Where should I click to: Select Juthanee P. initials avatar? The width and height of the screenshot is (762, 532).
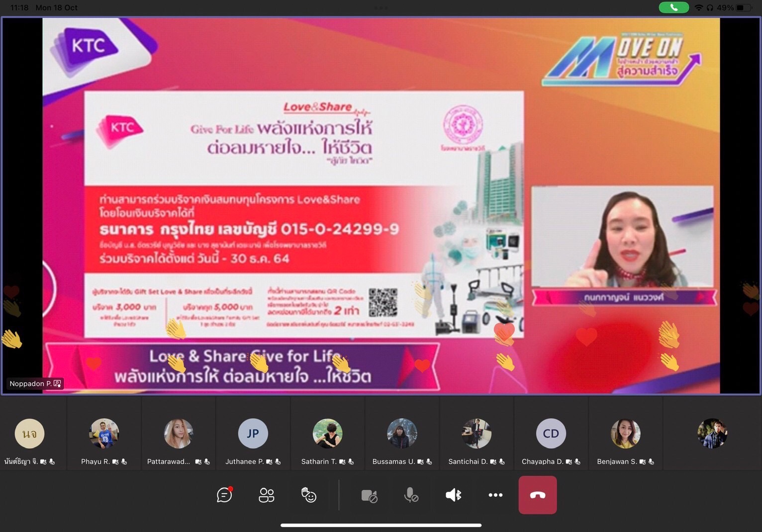click(x=253, y=434)
